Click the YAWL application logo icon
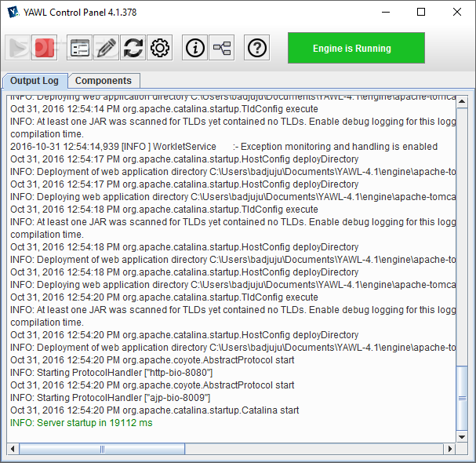 tap(13, 12)
